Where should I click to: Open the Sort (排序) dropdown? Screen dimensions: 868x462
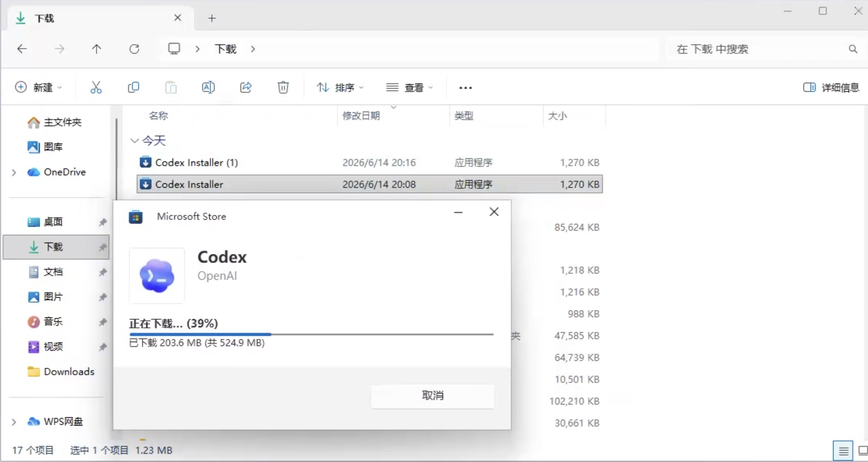point(340,88)
